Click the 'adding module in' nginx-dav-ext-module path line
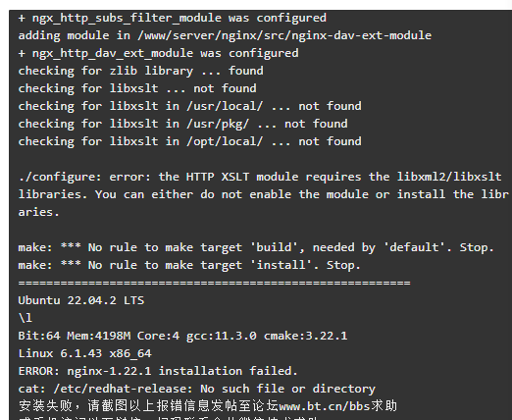Screen dimensions: 512x420 [225, 35]
